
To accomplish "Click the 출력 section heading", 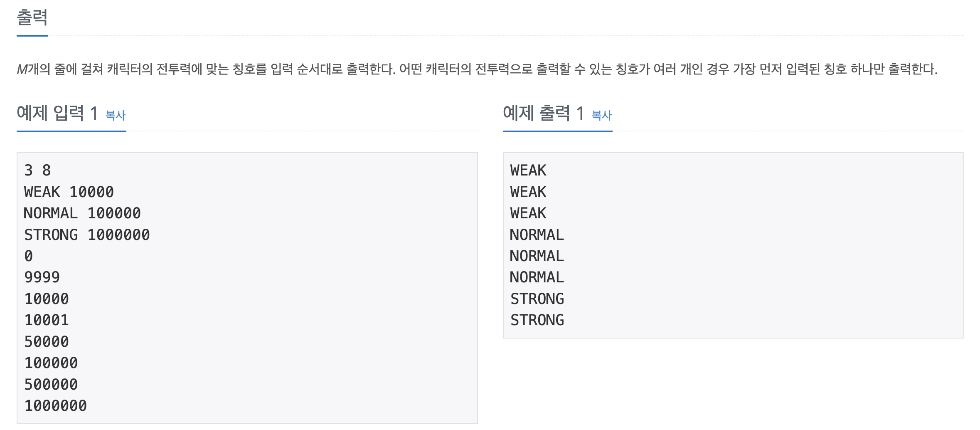I will pos(32,17).
